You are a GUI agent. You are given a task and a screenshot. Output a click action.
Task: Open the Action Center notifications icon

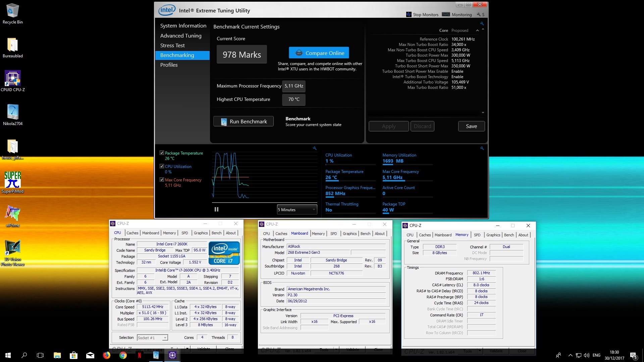point(633,355)
